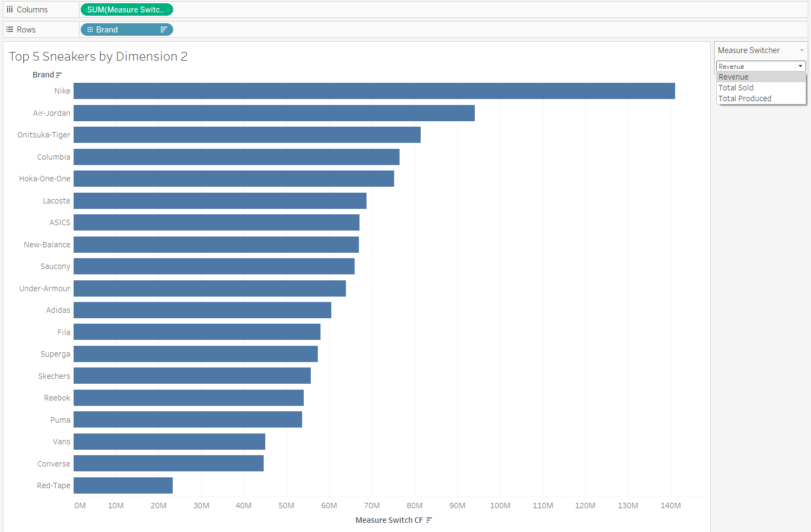Select the Fila bar
Viewport: 811px width, 532px height.
click(197, 332)
